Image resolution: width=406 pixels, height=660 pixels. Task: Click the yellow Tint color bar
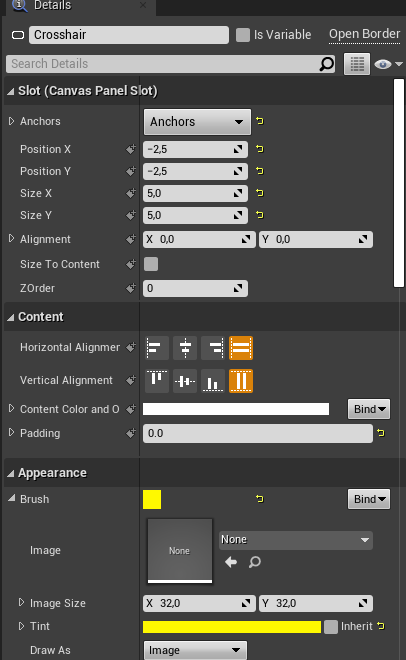point(232,627)
